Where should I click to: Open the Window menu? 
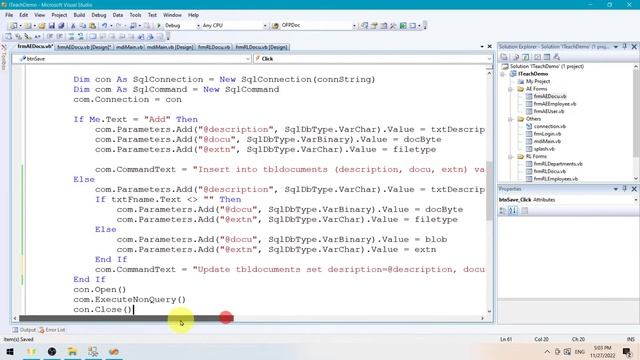[172, 15]
